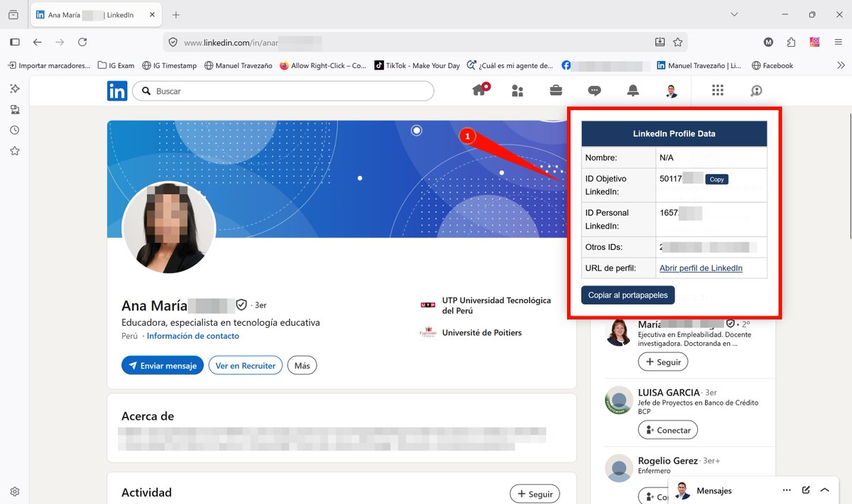The width and height of the screenshot is (852, 504).
Task: Open IG Exam bookmark folder
Action: (x=116, y=65)
